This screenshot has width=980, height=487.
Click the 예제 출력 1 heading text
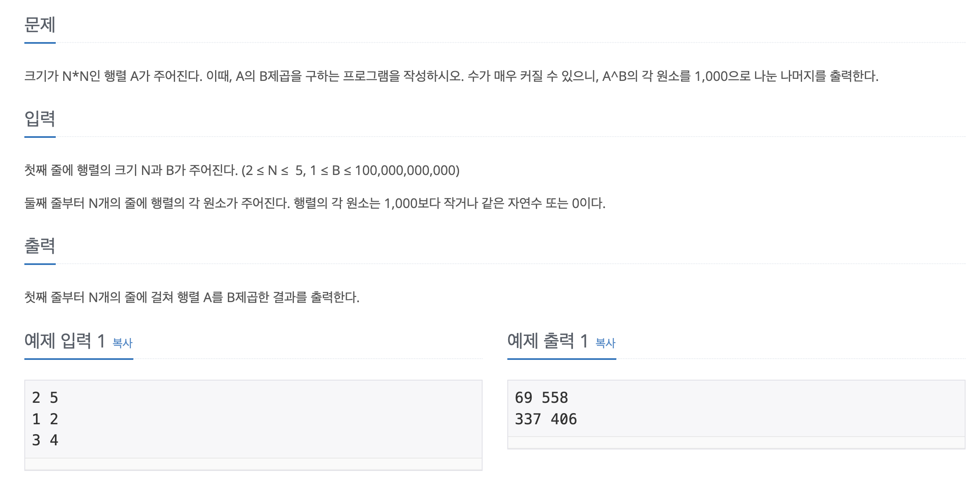tap(547, 341)
